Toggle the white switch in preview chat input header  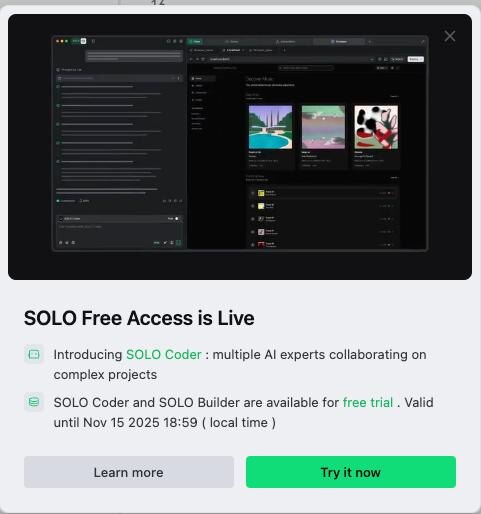click(x=178, y=219)
